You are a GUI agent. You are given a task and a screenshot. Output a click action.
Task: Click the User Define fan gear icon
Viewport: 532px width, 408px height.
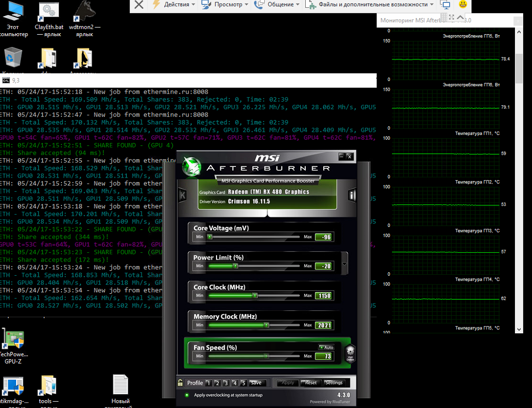click(x=350, y=353)
